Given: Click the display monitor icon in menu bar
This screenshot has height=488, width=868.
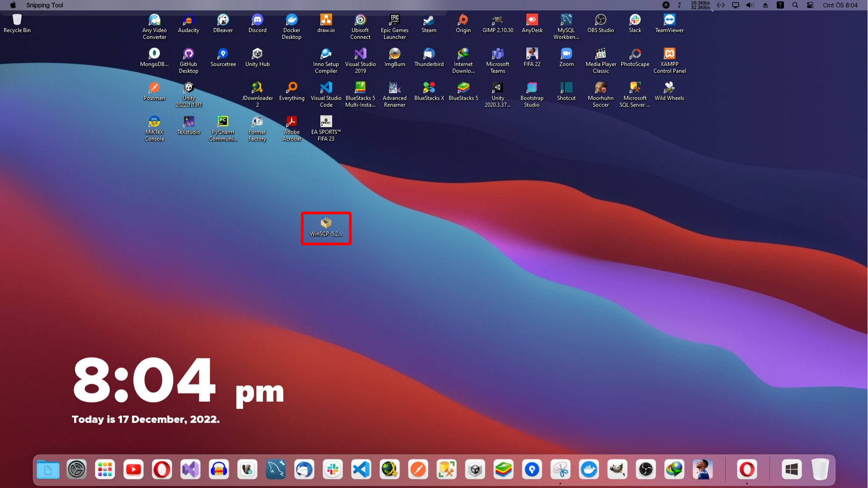Looking at the screenshot, I should click(x=736, y=5).
